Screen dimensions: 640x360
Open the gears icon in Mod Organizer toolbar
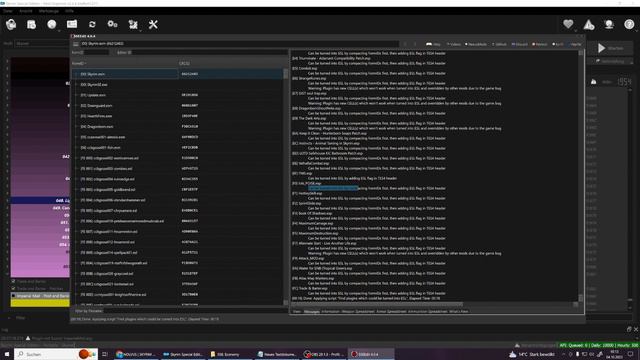click(112, 24)
